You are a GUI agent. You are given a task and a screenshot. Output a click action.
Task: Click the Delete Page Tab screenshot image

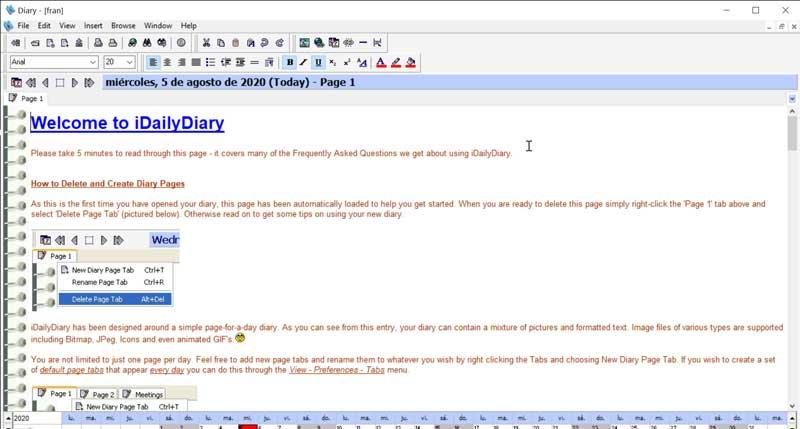107,270
